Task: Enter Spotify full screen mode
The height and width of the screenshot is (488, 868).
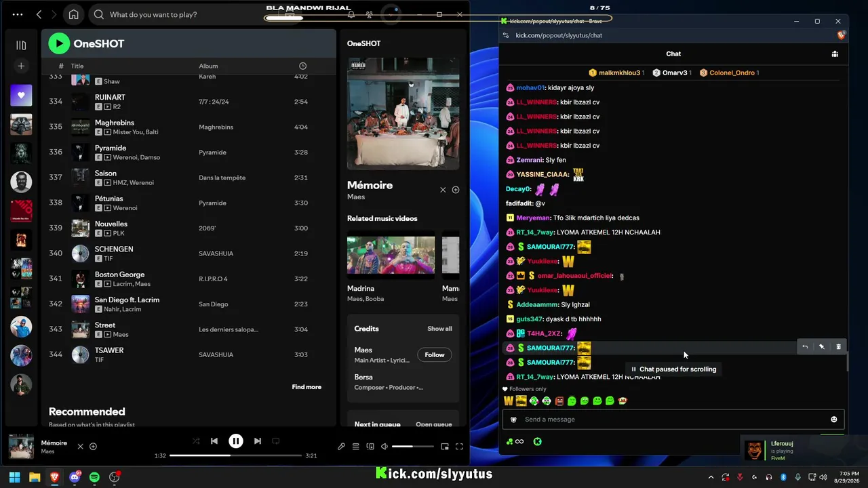Action: [x=459, y=447]
